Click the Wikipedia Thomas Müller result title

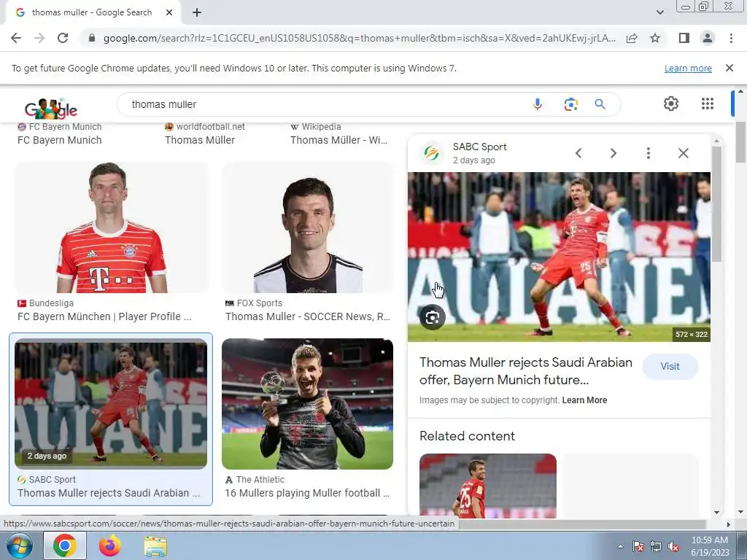point(338,140)
